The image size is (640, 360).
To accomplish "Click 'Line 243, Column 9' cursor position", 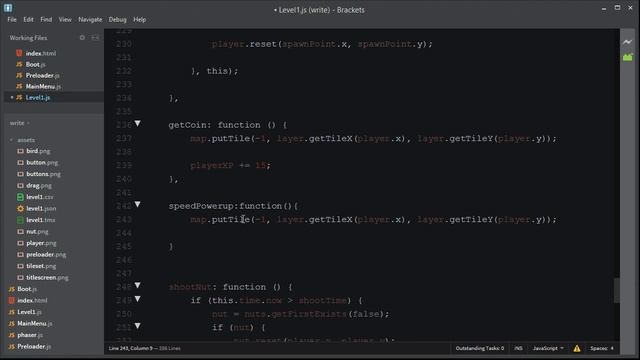I will [131, 348].
